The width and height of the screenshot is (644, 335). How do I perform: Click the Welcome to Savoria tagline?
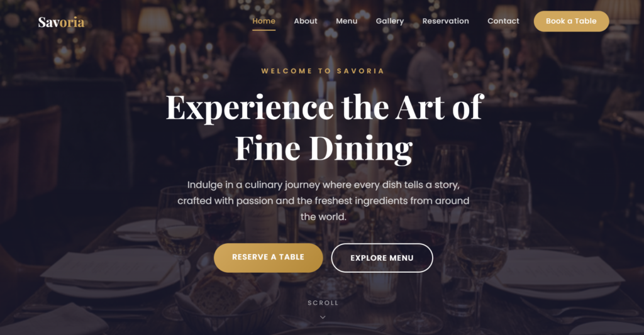[x=323, y=71]
